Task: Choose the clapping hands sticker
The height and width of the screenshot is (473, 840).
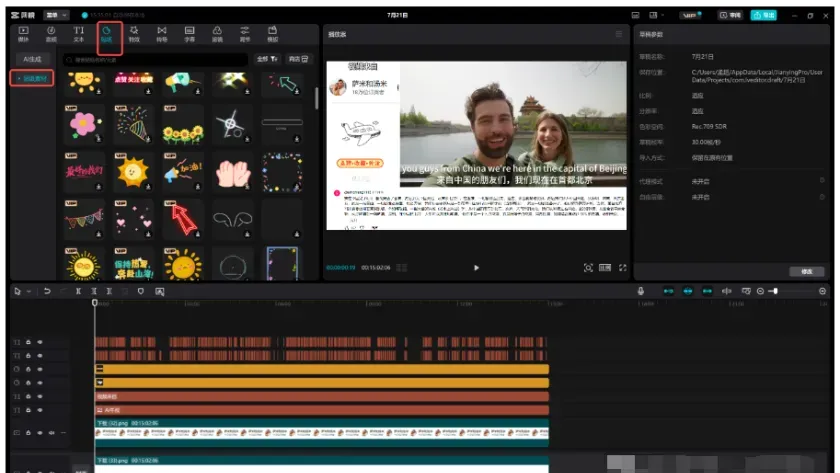Action: pyautogui.click(x=232, y=172)
